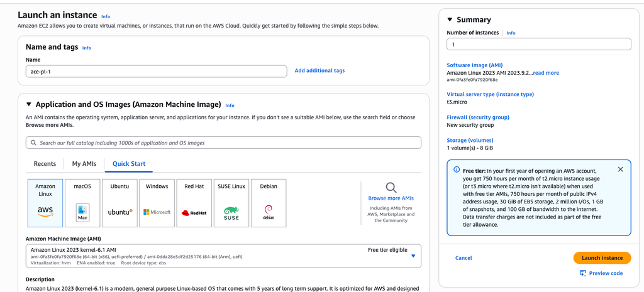644x292 pixels.
Task: Choose the macOS quick start tile
Action: (x=82, y=203)
